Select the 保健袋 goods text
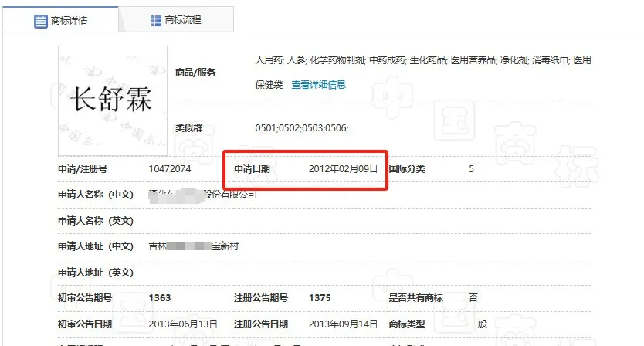Viewport: 644px width, 346px height. tap(269, 85)
